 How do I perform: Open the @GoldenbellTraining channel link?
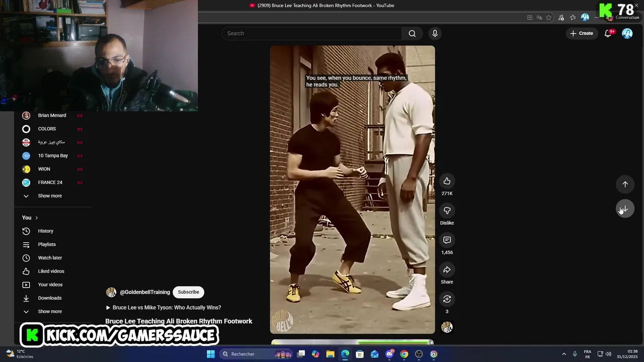tap(145, 292)
